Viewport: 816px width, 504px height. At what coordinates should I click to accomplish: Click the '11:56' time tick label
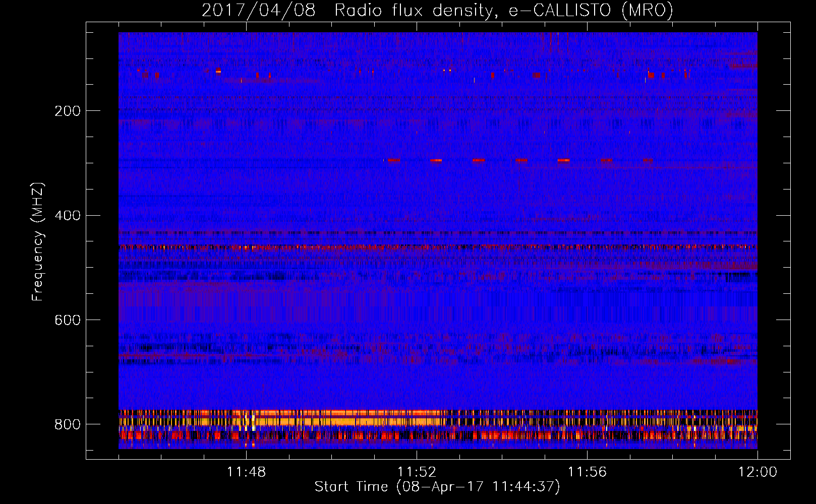tap(587, 472)
